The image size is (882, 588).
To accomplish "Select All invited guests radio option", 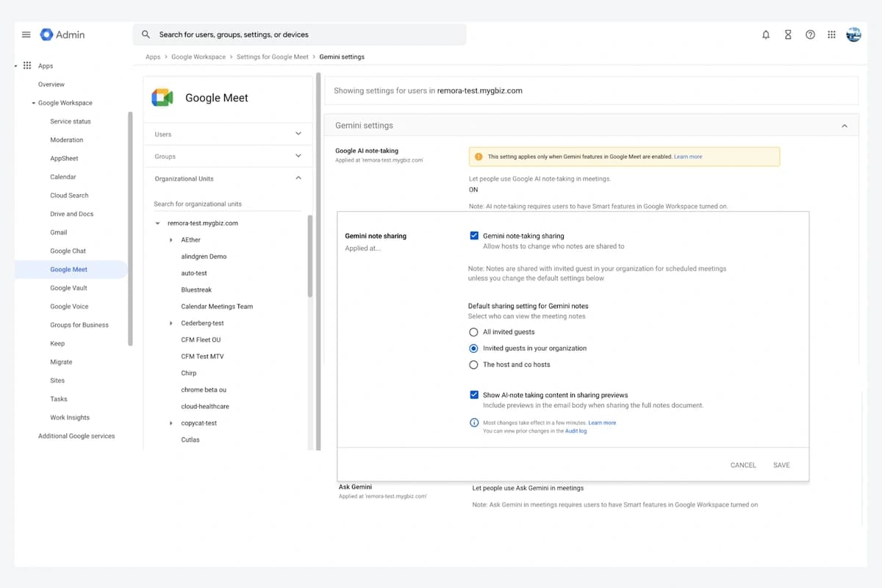I will pos(474,332).
